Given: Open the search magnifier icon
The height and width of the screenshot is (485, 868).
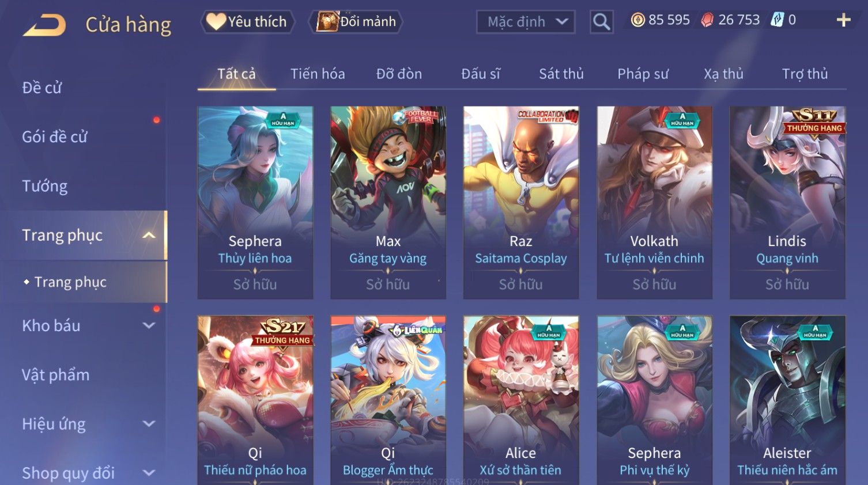Looking at the screenshot, I should coord(601,22).
